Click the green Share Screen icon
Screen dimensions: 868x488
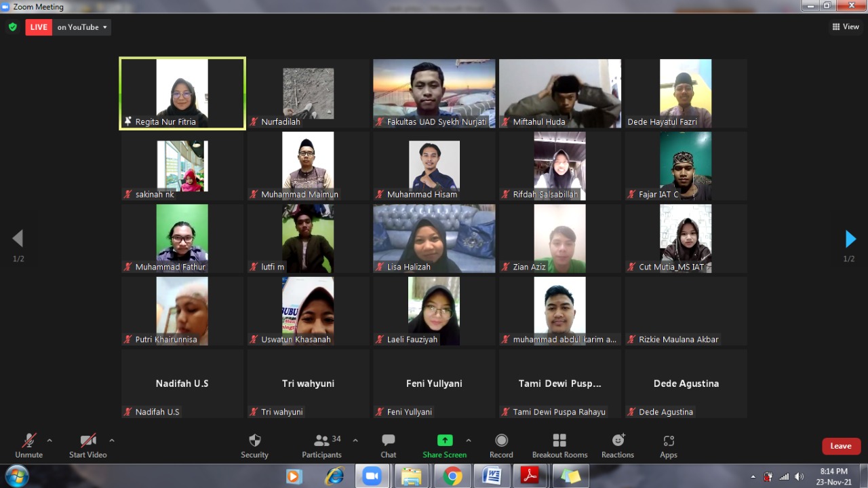click(445, 440)
